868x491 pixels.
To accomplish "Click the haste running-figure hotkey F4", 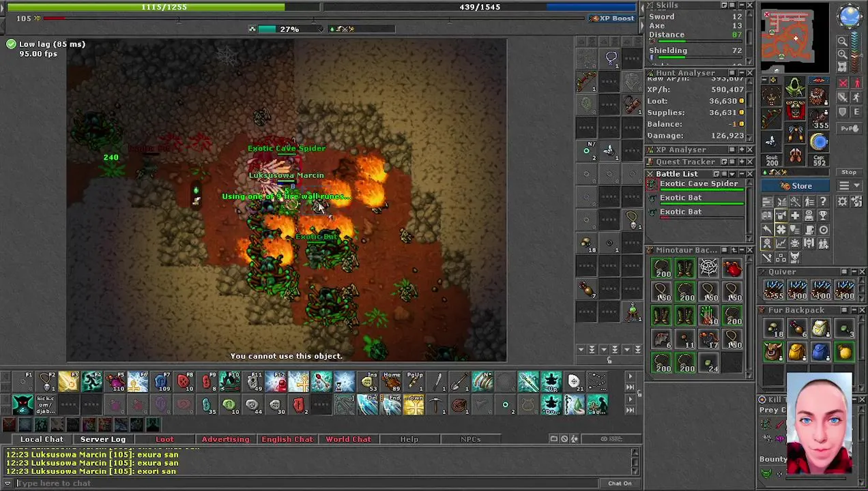I will (x=91, y=382).
